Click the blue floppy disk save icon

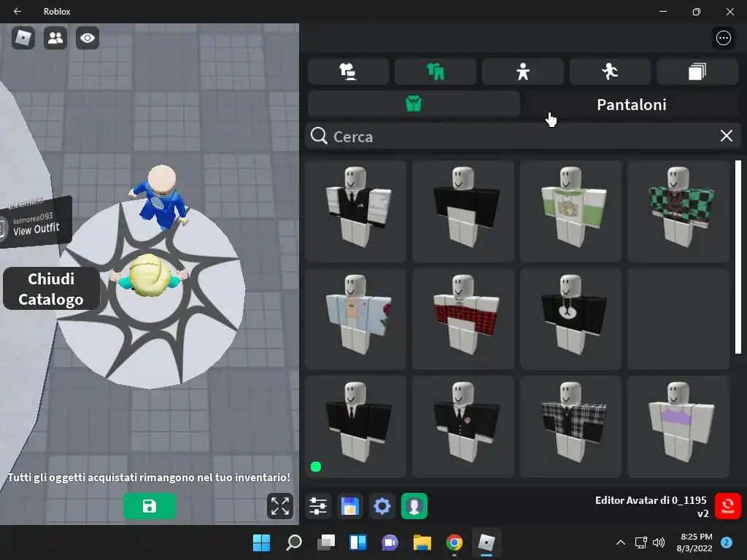point(349,506)
